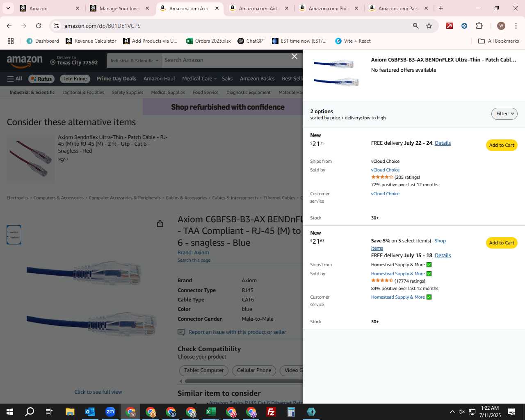Open the Chrome three-dot menu

[x=516, y=26]
